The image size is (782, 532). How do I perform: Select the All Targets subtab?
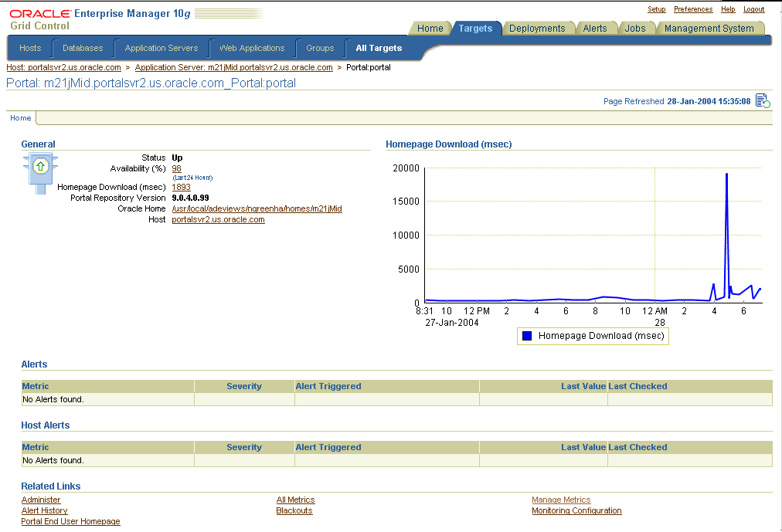(379, 48)
